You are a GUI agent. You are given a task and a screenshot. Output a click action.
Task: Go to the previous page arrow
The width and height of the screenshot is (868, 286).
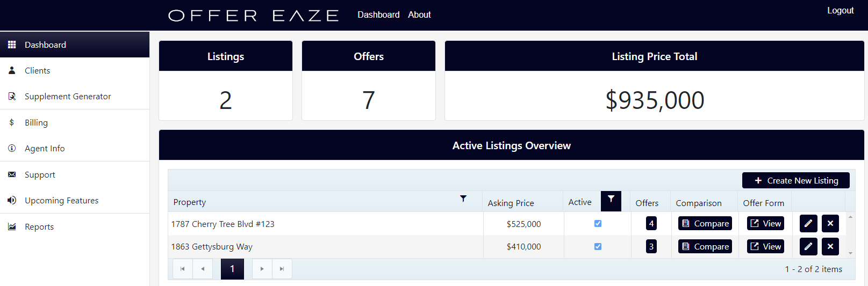(x=203, y=269)
